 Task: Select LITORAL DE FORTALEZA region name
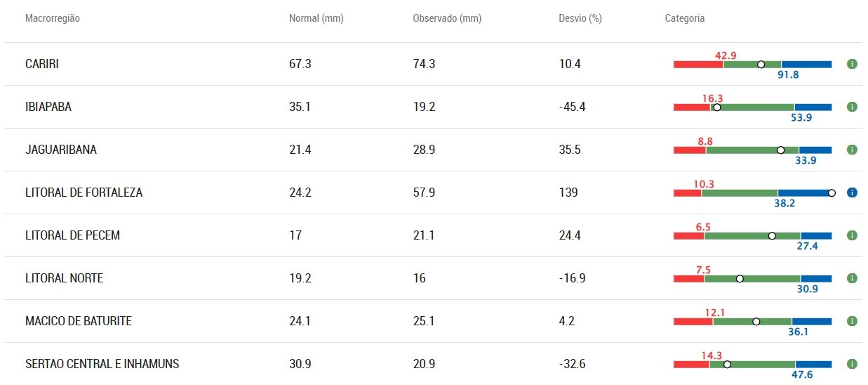click(84, 192)
